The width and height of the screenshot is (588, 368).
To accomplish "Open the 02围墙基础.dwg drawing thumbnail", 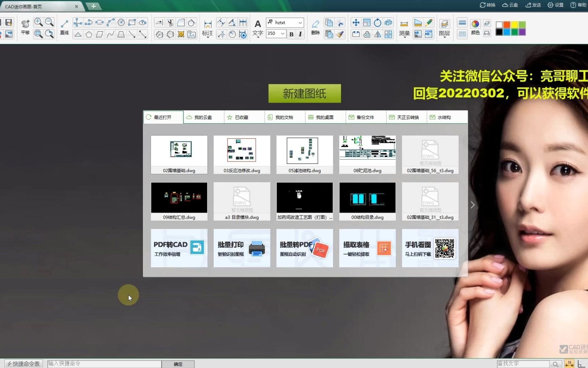I will tap(179, 154).
